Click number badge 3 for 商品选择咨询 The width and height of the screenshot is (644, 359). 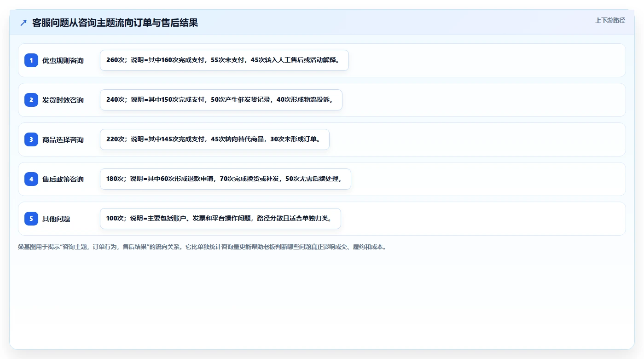31,139
